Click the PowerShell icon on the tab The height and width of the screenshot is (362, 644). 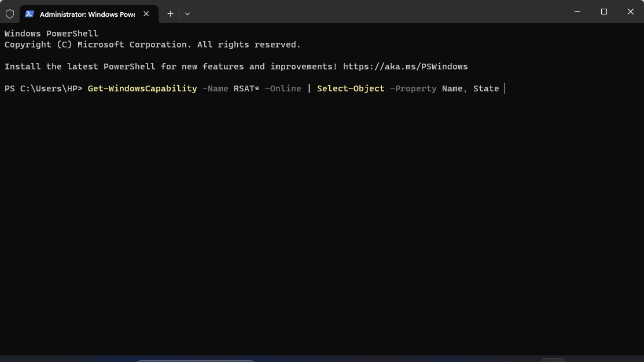tap(29, 14)
